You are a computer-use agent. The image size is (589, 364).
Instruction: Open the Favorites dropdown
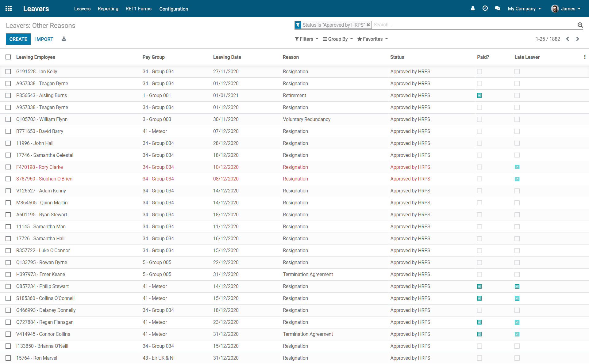point(372,39)
